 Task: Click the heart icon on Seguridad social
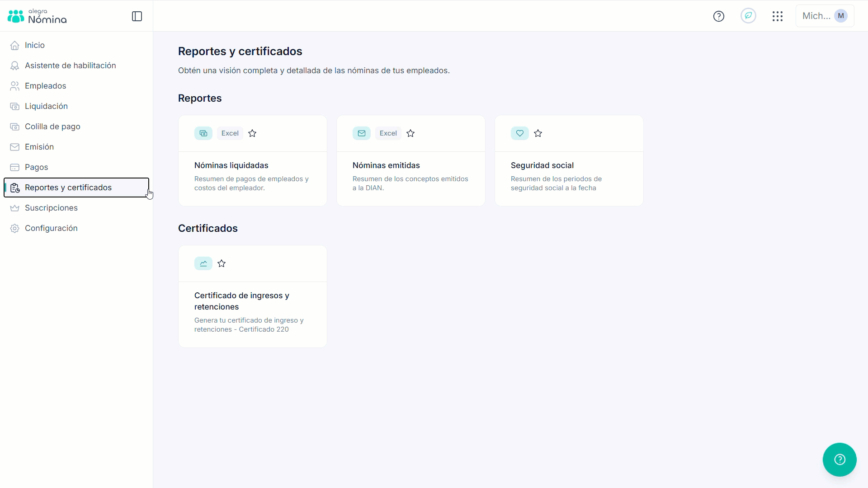[520, 133]
